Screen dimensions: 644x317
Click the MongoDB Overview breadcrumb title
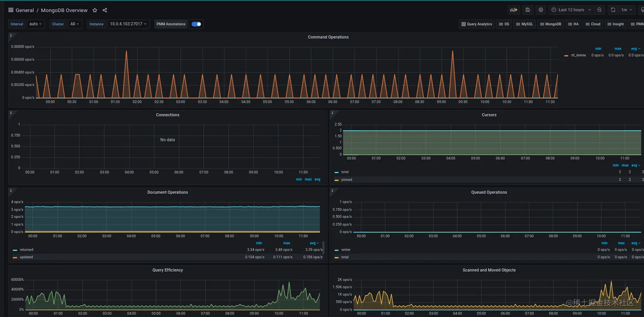[x=64, y=10]
